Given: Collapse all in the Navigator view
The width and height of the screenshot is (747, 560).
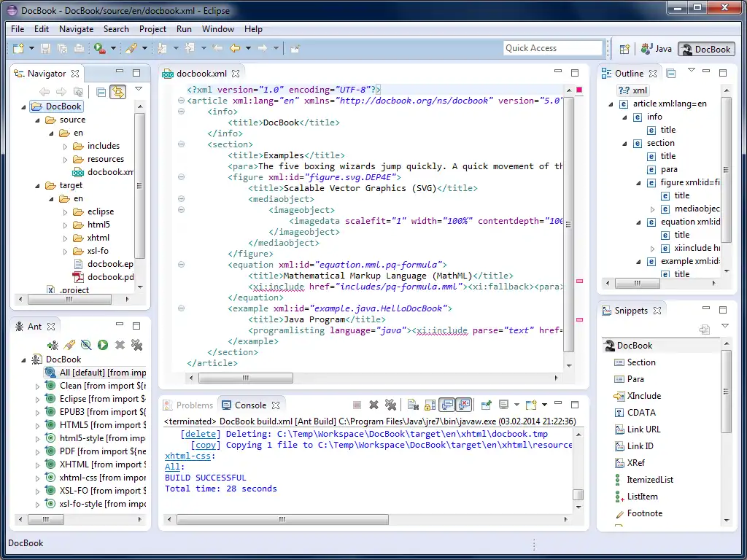Looking at the screenshot, I should pyautogui.click(x=101, y=92).
